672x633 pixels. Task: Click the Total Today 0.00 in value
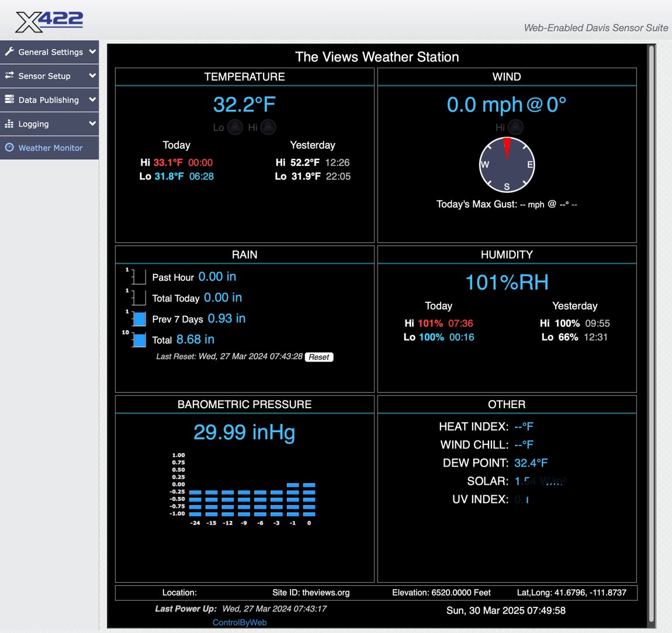(223, 298)
